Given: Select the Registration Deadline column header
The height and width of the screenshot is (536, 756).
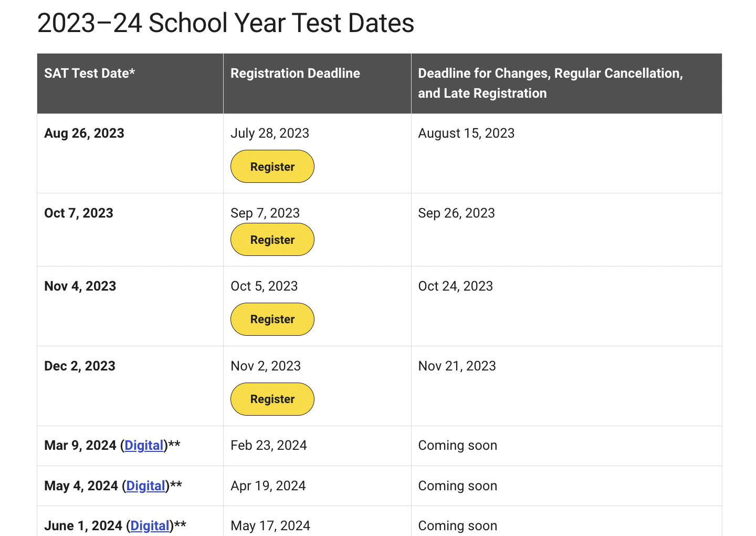Looking at the screenshot, I should [295, 74].
